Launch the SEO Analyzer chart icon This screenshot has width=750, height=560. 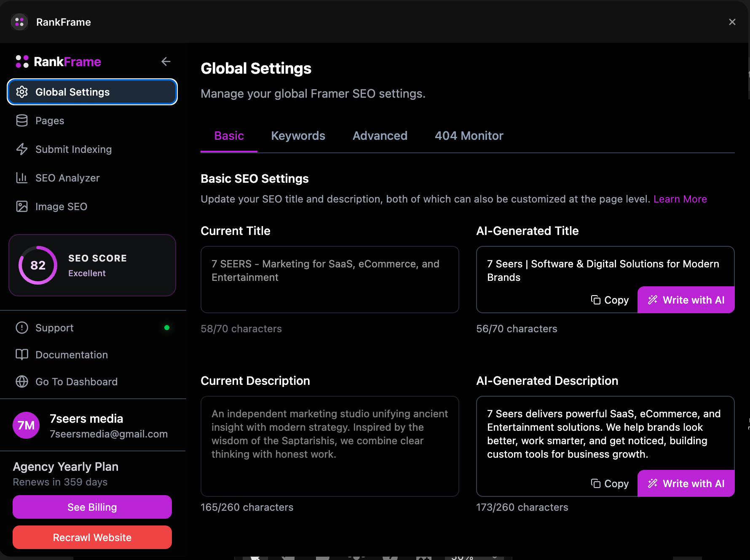(21, 178)
